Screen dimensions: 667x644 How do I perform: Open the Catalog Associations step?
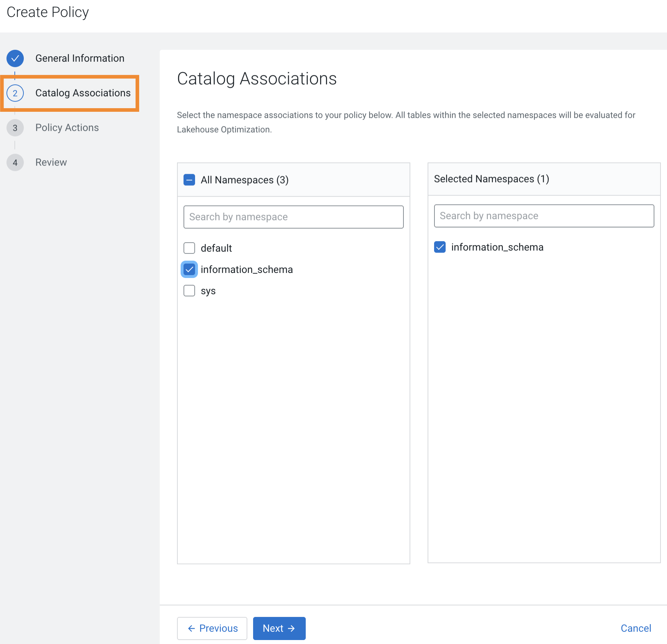click(83, 93)
